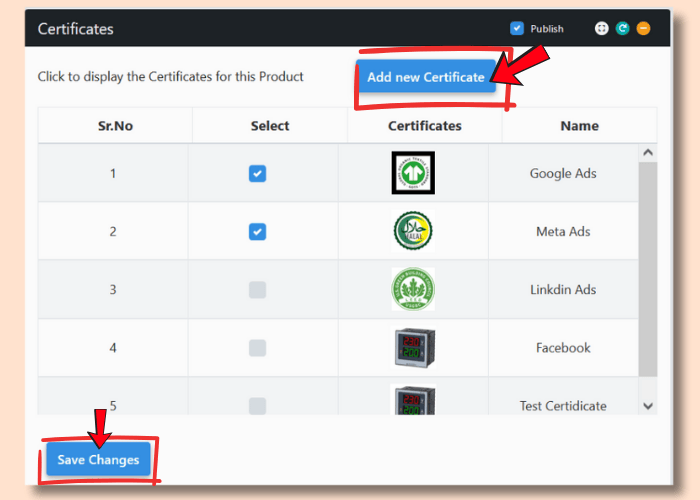Uncheck the Select box for Meta Ads
This screenshot has height=500, width=700.
257,232
